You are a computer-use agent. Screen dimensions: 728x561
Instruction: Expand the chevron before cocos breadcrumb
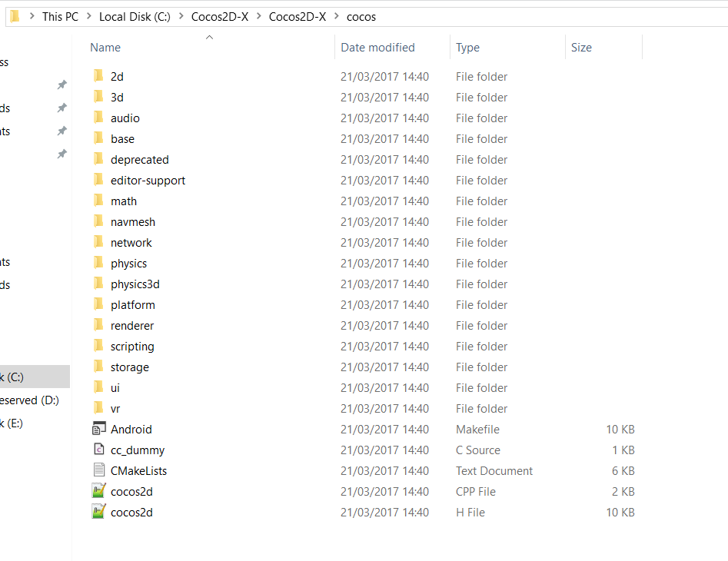click(337, 16)
